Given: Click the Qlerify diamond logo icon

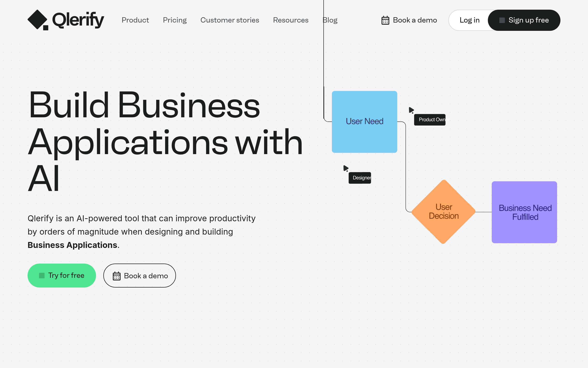Looking at the screenshot, I should coord(38,20).
